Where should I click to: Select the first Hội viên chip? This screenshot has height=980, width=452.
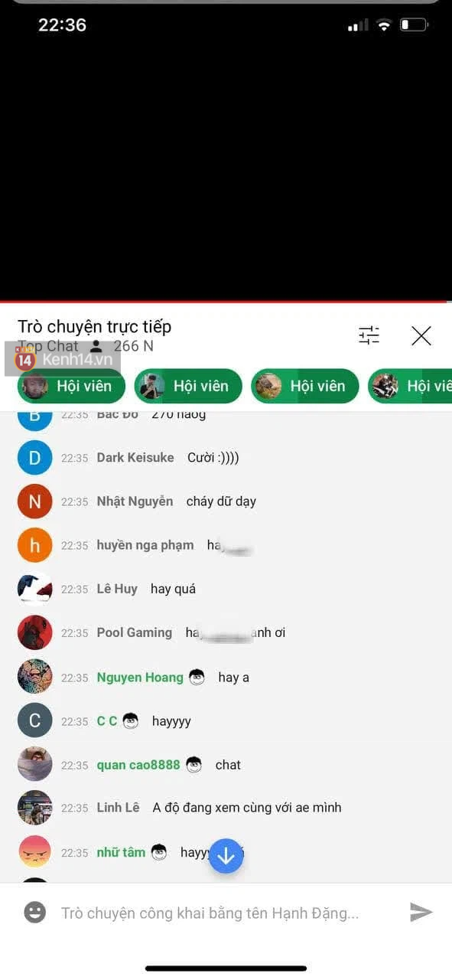pyautogui.click(x=71, y=386)
